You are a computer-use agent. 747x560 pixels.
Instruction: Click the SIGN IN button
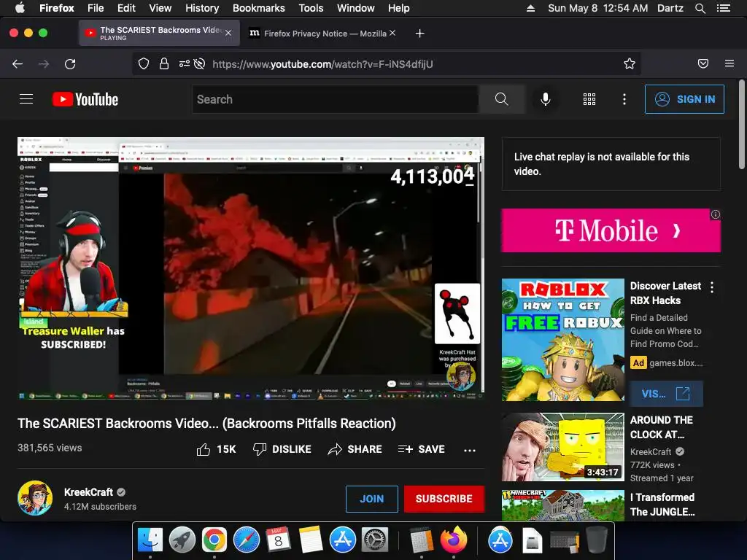[684, 99]
